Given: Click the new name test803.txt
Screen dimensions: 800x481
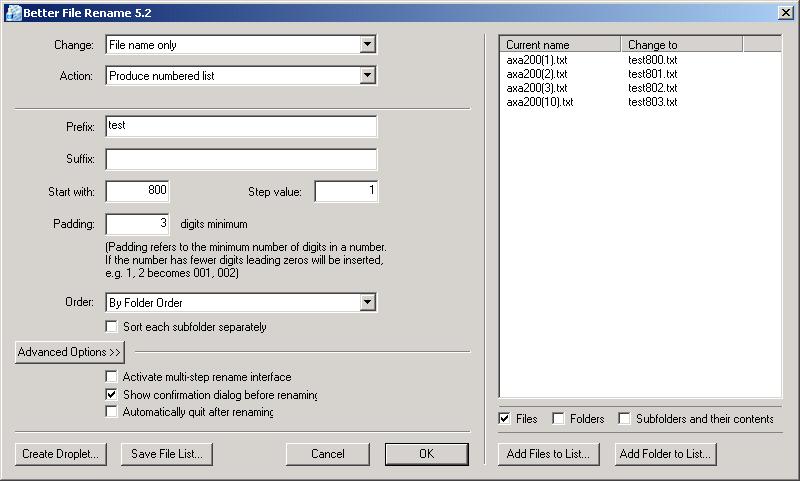Looking at the screenshot, I should tap(653, 102).
